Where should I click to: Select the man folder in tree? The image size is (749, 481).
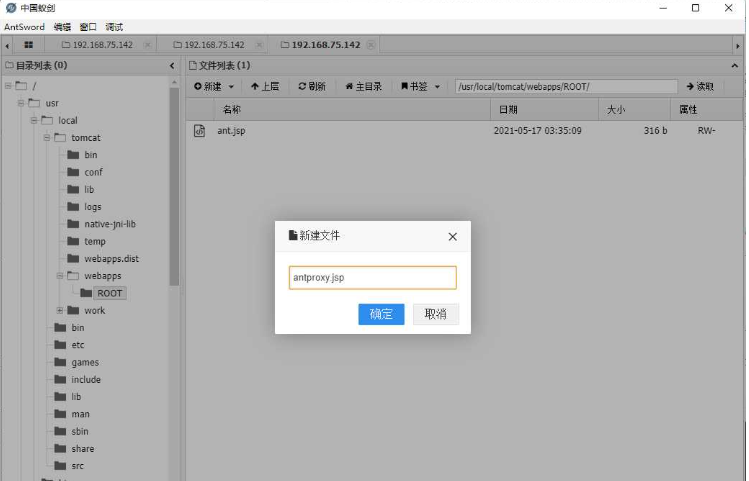pos(80,414)
